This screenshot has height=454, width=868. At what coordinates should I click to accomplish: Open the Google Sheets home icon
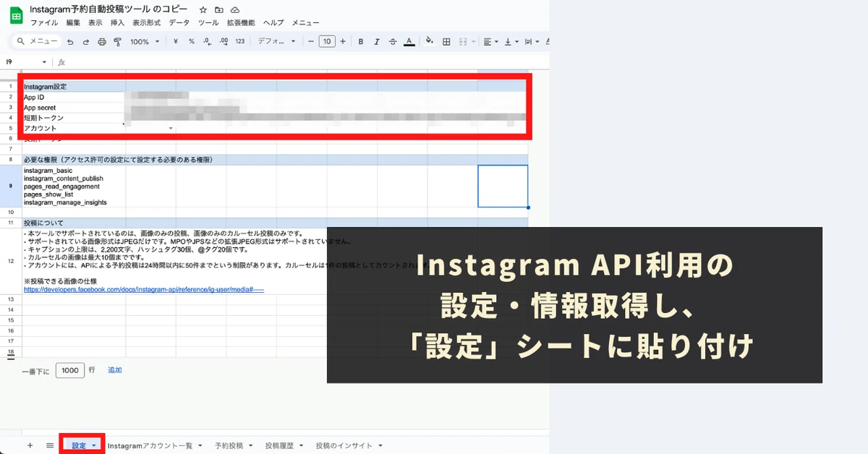click(x=16, y=15)
